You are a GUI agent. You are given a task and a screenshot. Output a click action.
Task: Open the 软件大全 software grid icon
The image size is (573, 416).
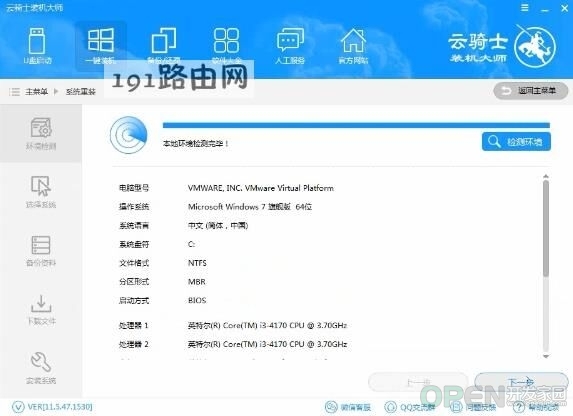pos(227,46)
